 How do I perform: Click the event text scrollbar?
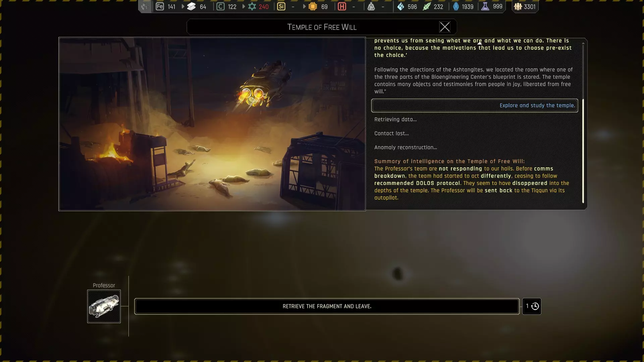583,151
